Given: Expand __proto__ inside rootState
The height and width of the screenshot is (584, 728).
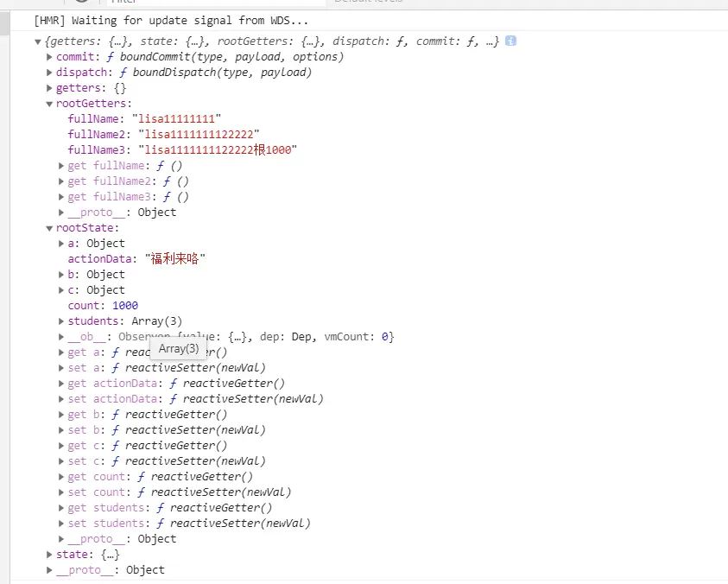Looking at the screenshot, I should [60, 539].
